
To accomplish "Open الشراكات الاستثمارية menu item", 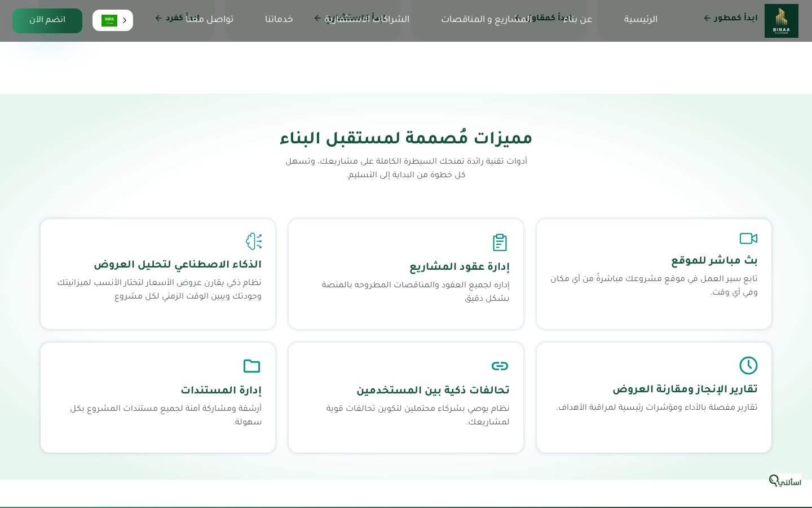I will tap(367, 19).
